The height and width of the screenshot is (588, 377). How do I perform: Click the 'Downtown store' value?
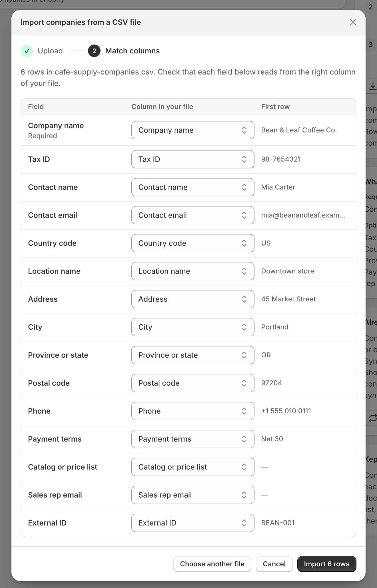[288, 271]
